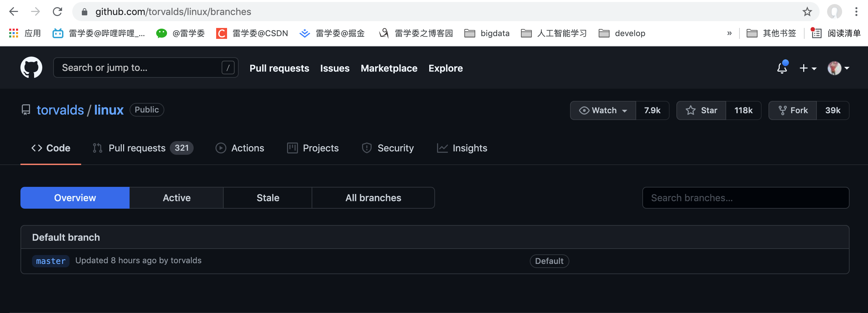The width and height of the screenshot is (868, 313).
Task: Open the Chrome profile avatar
Action: [834, 12]
